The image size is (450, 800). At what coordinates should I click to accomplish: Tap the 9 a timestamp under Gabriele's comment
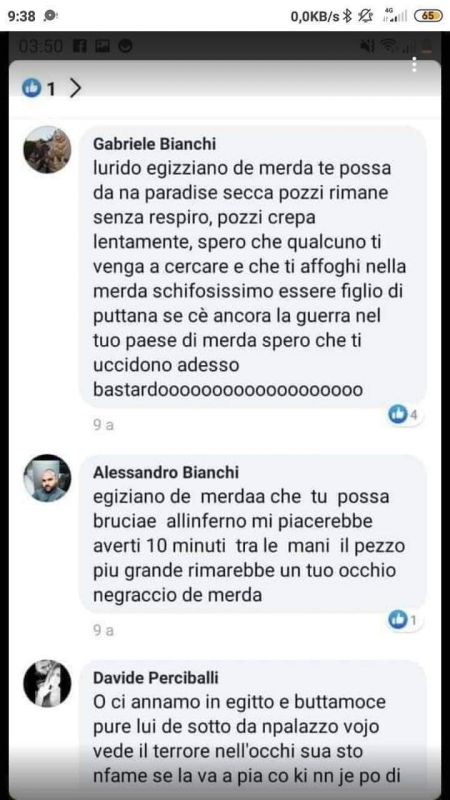click(x=103, y=426)
